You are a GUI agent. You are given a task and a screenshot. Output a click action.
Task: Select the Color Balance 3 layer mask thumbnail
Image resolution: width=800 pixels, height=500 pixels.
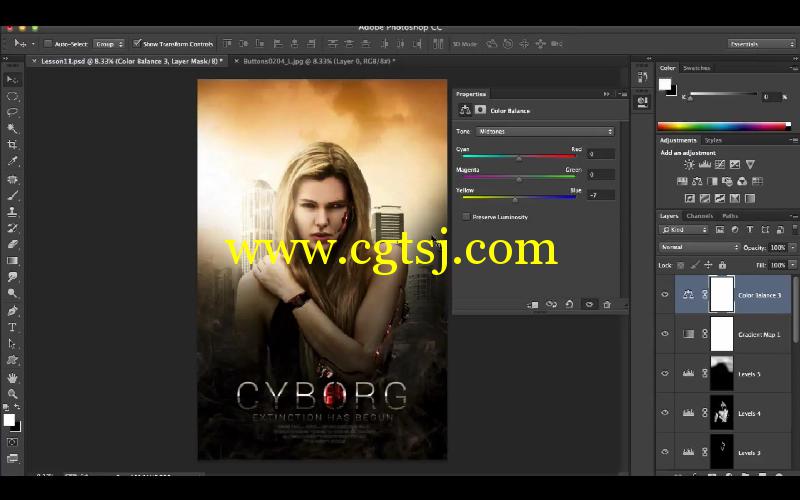point(722,294)
